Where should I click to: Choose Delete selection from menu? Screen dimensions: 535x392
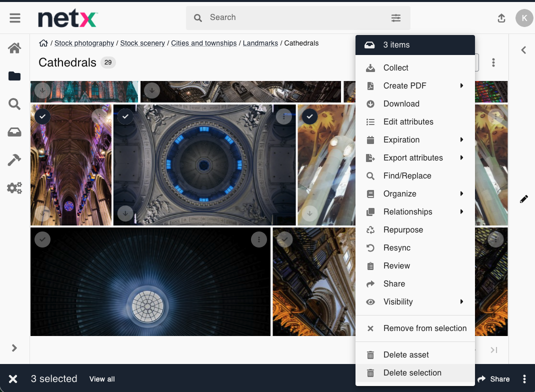[x=412, y=372]
